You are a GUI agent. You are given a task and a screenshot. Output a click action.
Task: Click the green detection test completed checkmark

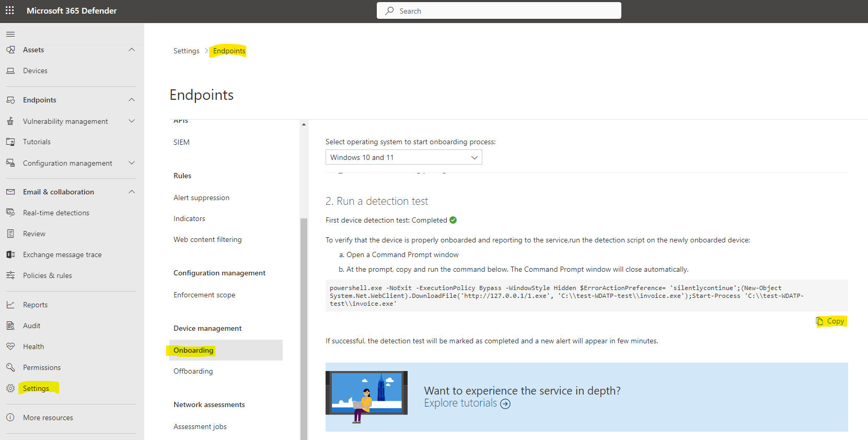pyautogui.click(x=453, y=220)
